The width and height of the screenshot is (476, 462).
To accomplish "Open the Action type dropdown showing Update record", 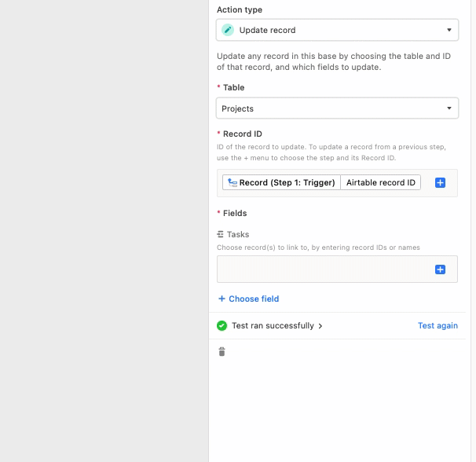I will 337,30.
